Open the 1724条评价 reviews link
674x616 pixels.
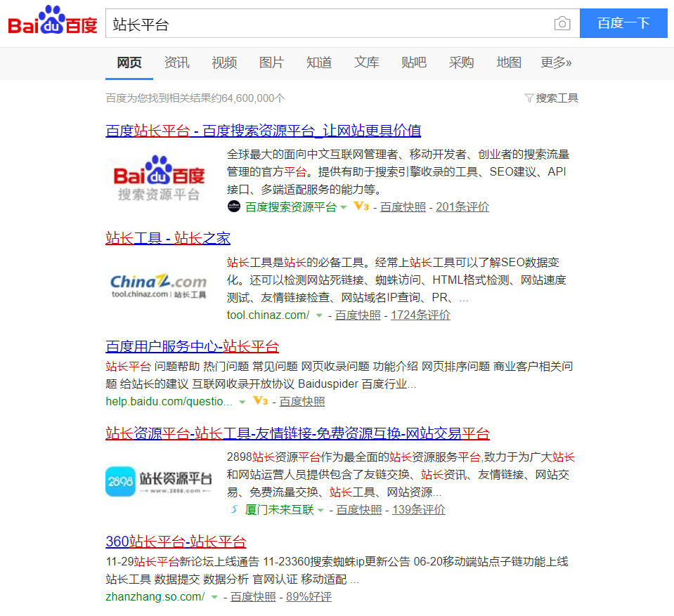[x=420, y=315]
